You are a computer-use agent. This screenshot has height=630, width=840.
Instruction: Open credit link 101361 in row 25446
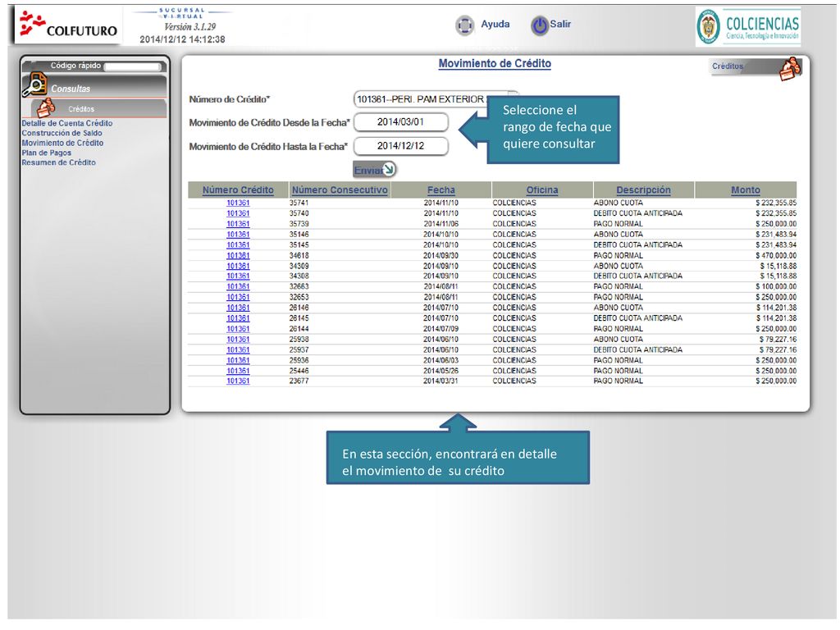coord(238,371)
